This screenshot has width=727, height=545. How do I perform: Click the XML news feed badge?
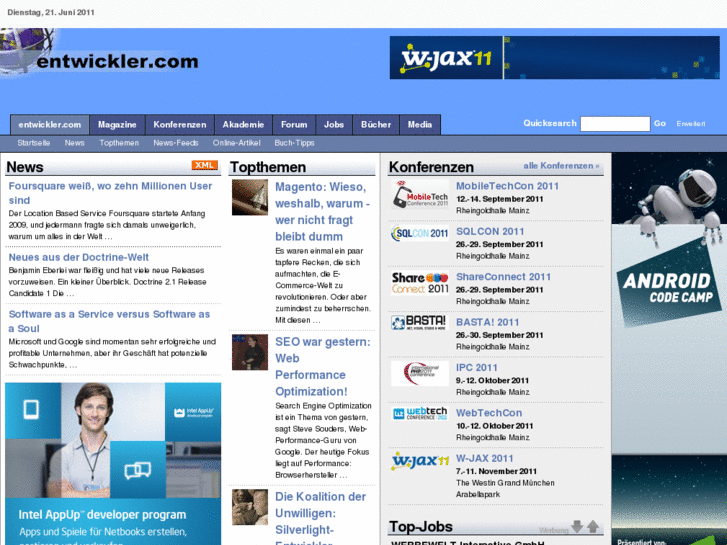click(204, 165)
